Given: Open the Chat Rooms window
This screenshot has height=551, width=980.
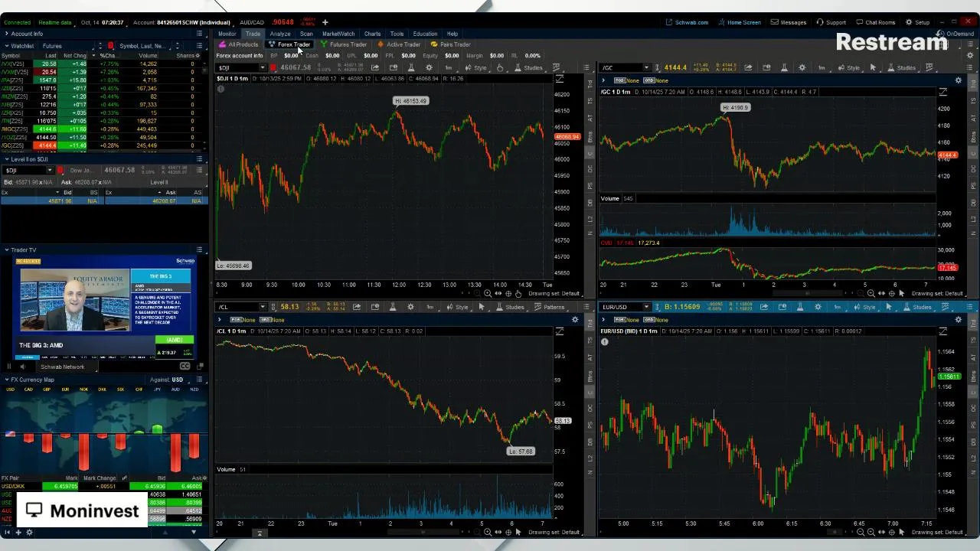Looking at the screenshot, I should pyautogui.click(x=875, y=22).
